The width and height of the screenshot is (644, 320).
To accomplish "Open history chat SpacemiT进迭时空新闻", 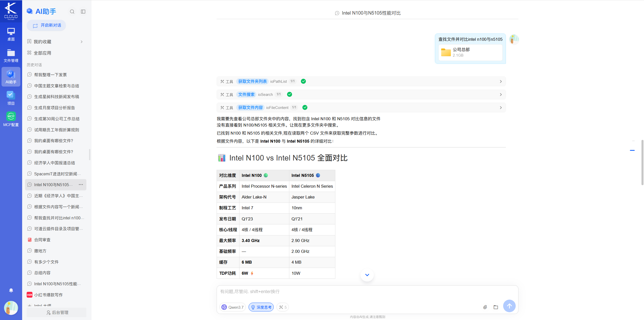I will coord(56,174).
